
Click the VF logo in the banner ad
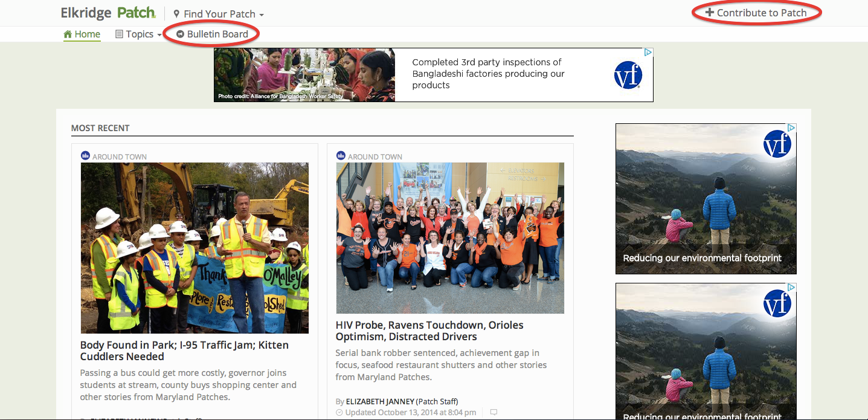(628, 76)
